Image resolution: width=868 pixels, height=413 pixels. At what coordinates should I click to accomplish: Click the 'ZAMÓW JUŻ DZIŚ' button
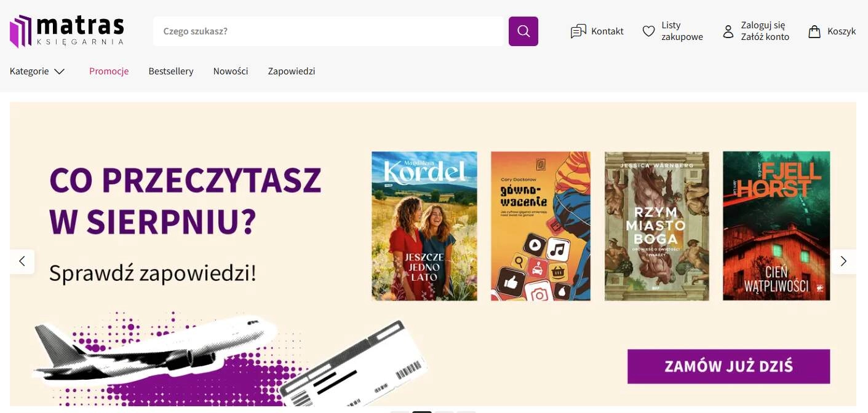coord(728,366)
